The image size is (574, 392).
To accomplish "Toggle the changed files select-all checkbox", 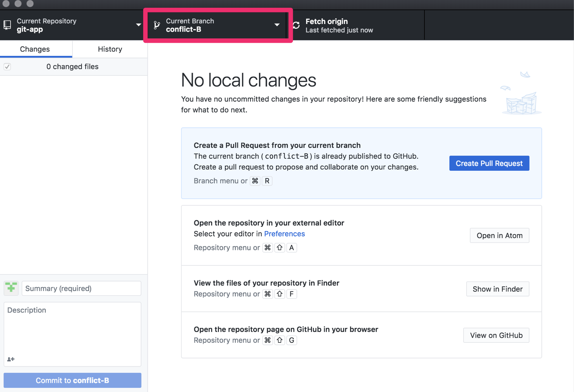I will [7, 67].
